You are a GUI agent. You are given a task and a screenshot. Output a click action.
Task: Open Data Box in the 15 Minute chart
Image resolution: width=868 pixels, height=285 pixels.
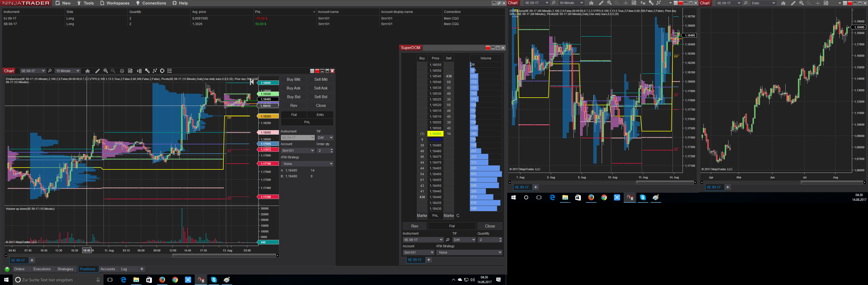click(x=130, y=71)
